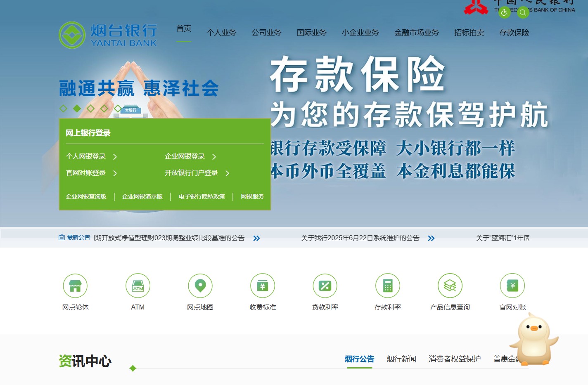Click the duck mascot assistant
Viewport: 588px width, 385px height.
tap(534, 339)
